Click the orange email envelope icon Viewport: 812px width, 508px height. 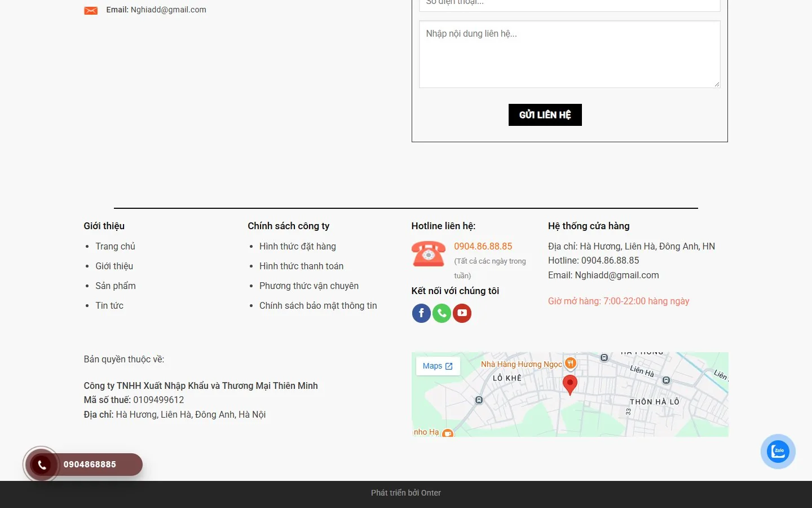(91, 10)
